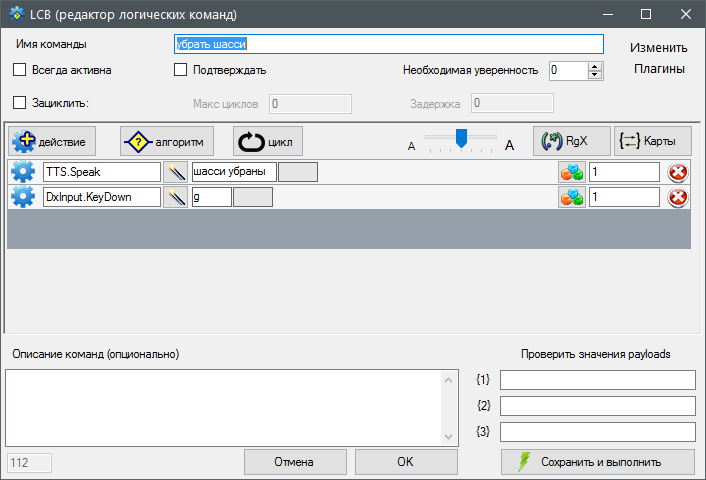Viewport: 706px width, 480px height.
Task: Click description scrollbar down arrow
Action: tap(448, 436)
